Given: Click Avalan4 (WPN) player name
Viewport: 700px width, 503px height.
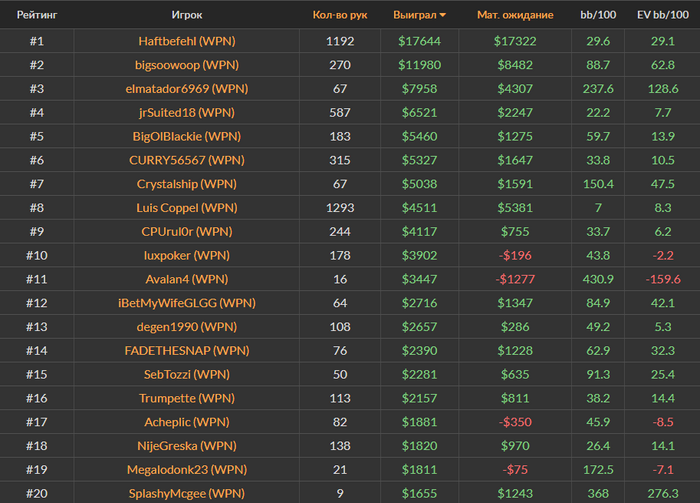Looking at the screenshot, I should (187, 279).
